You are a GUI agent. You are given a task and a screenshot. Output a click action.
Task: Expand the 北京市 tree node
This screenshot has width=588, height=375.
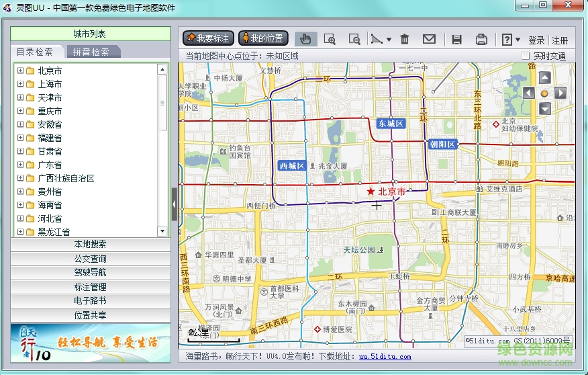pyautogui.click(x=21, y=71)
